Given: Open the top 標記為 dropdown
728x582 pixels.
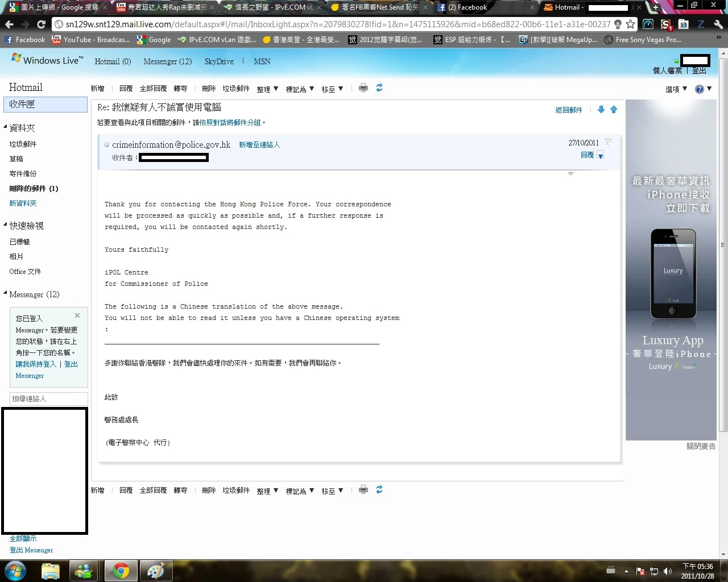Looking at the screenshot, I should tap(300, 89).
